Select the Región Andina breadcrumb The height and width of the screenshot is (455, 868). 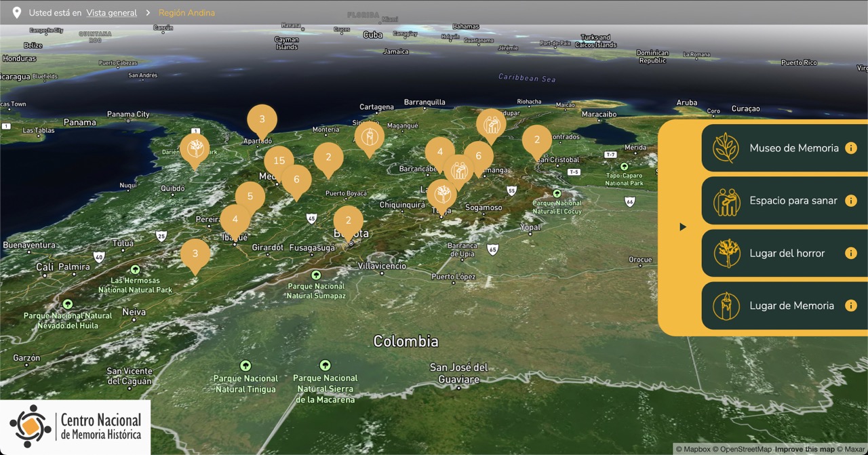pos(186,13)
